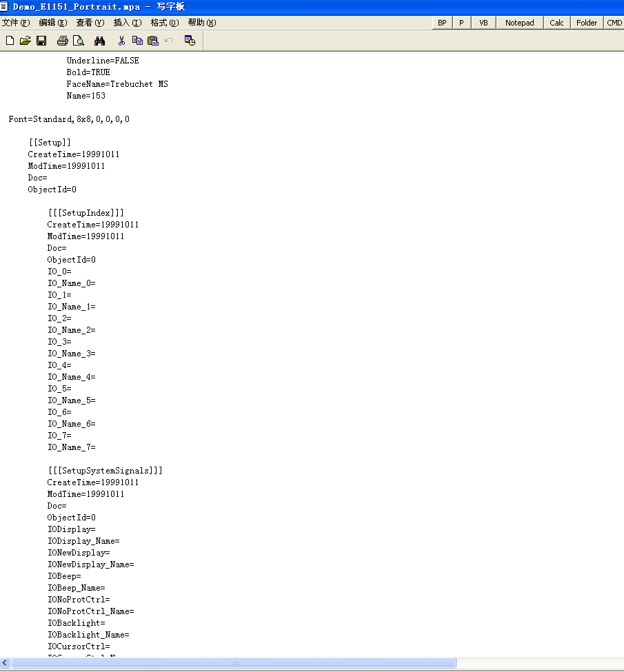Click the Find binoculars icon
This screenshot has width=624, height=672.
point(99,41)
